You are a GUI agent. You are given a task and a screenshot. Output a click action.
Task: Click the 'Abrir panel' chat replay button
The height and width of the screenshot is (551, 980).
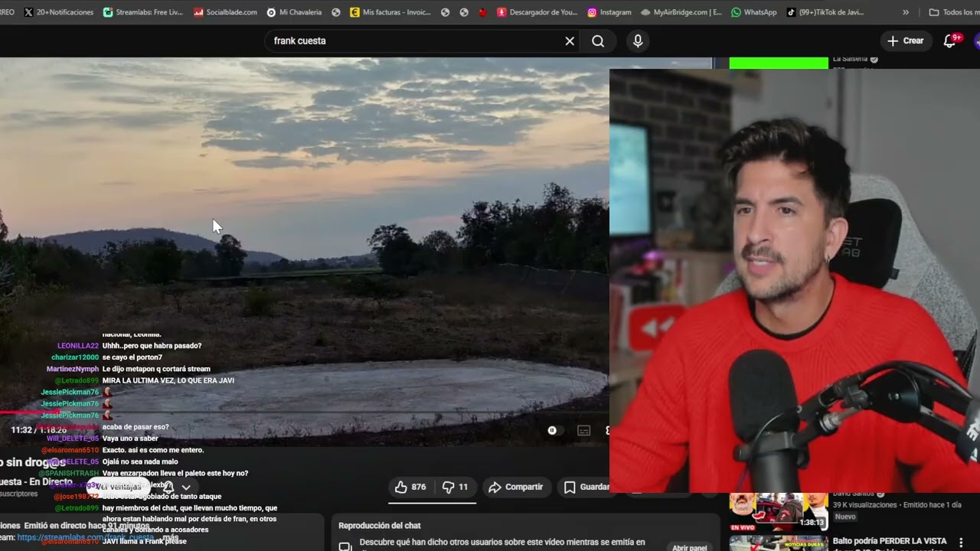point(689,548)
